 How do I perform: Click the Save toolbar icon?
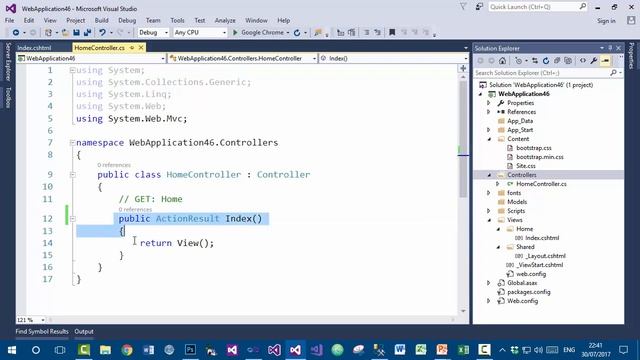[x=76, y=32]
